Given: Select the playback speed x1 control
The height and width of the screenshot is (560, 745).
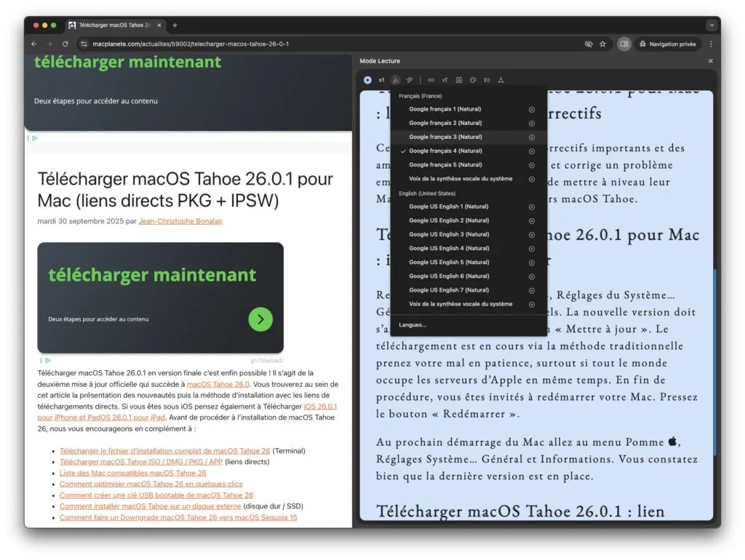Looking at the screenshot, I should (x=382, y=80).
